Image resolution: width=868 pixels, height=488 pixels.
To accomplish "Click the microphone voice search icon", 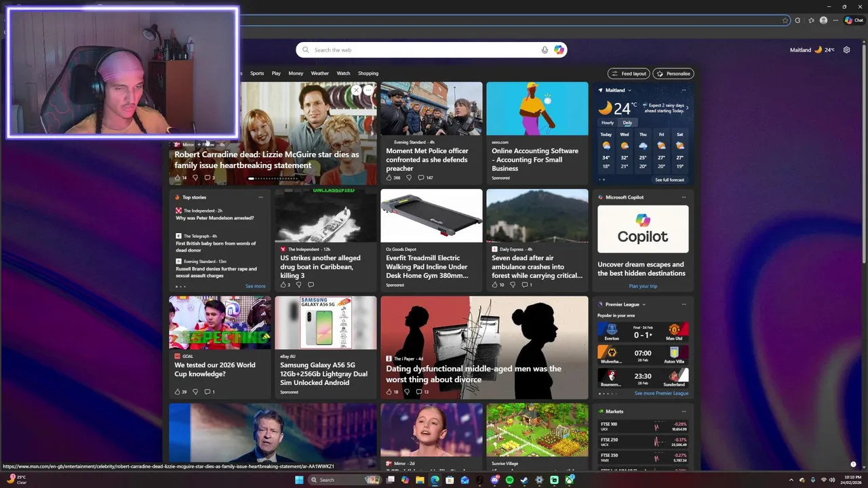I will pos(545,49).
